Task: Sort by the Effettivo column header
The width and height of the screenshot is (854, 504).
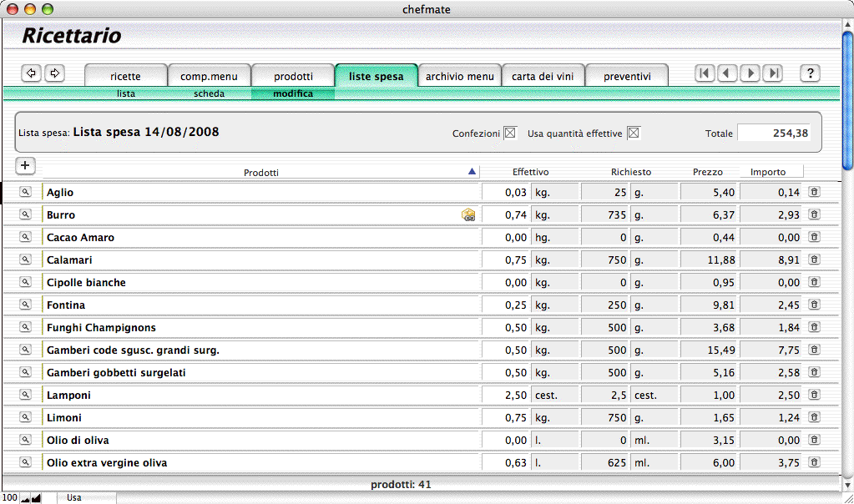Action: [x=530, y=172]
